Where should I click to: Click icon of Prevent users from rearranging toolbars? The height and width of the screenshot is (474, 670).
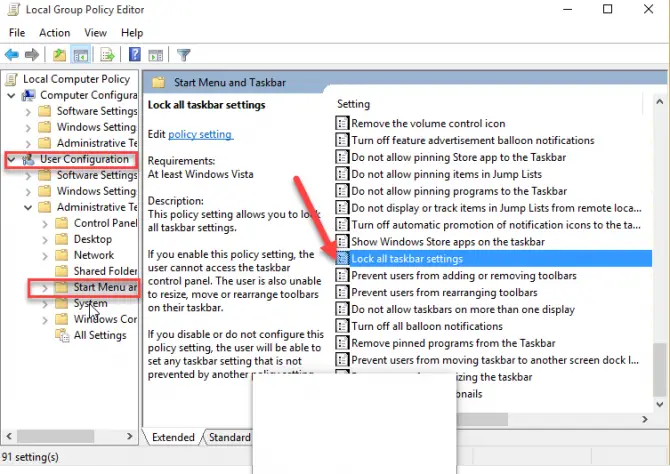[342, 292]
